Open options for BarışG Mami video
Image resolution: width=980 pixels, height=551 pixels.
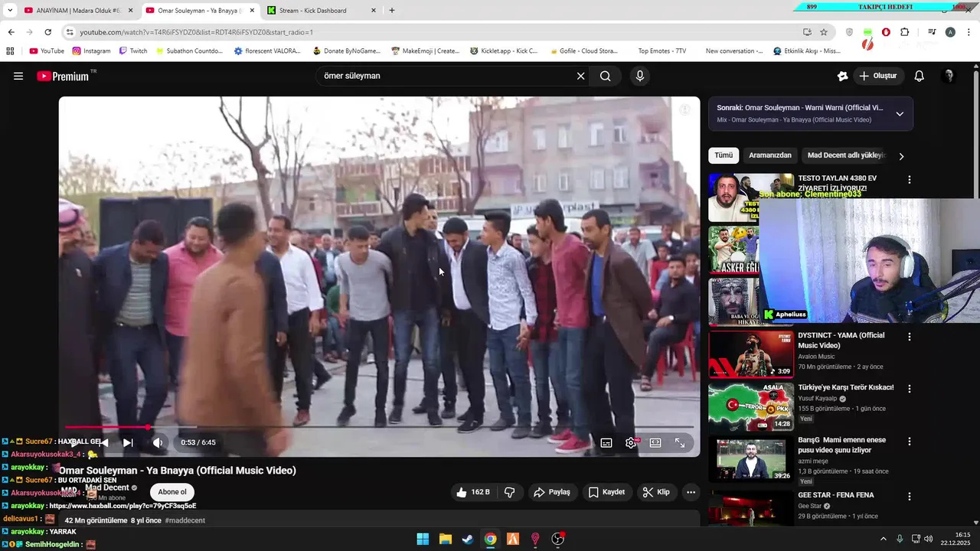[x=910, y=442]
